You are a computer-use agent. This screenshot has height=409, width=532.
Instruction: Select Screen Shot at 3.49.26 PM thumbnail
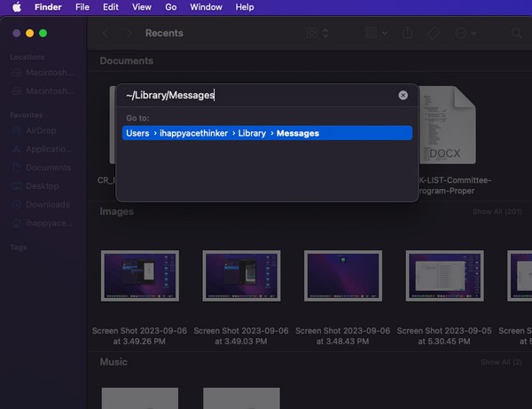(x=140, y=276)
